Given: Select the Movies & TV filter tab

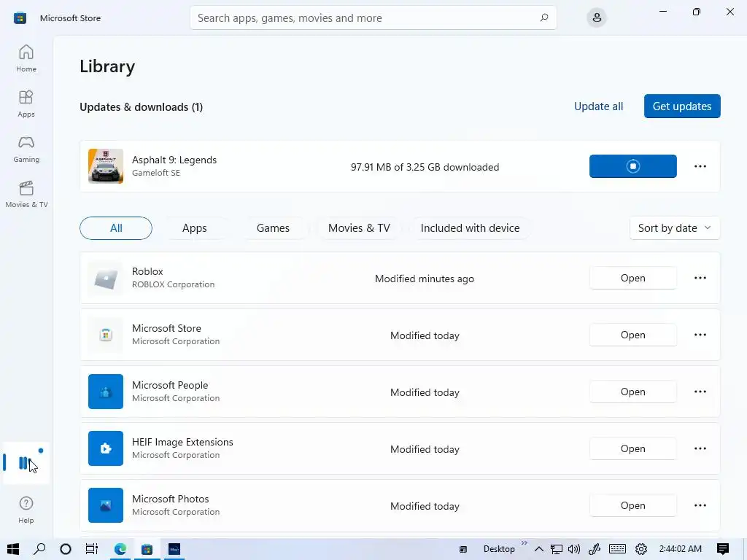Looking at the screenshot, I should pyautogui.click(x=359, y=228).
